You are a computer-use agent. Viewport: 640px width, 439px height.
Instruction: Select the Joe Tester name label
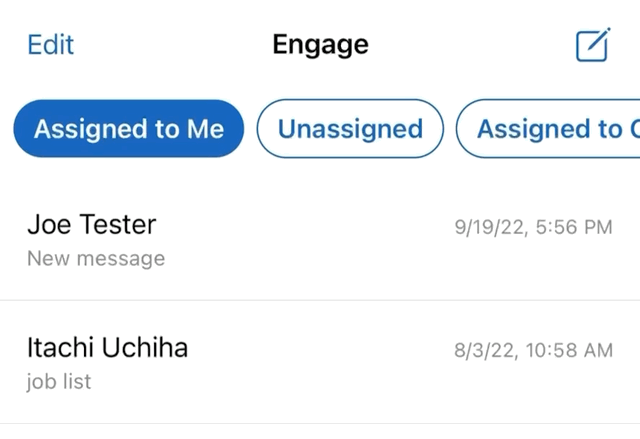92,224
